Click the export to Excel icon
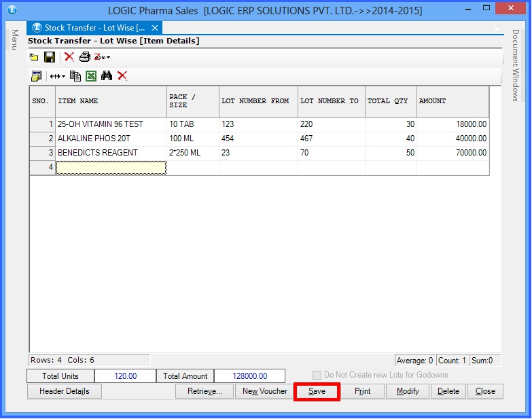 click(91, 76)
